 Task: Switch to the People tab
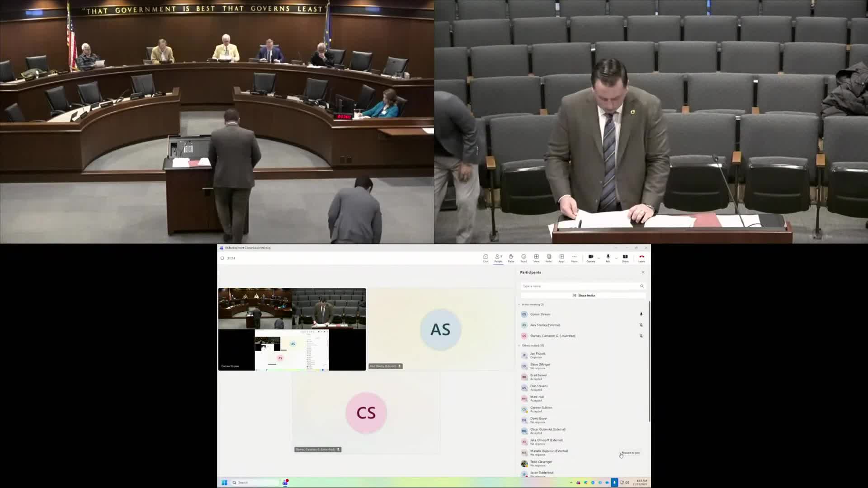[498, 258]
